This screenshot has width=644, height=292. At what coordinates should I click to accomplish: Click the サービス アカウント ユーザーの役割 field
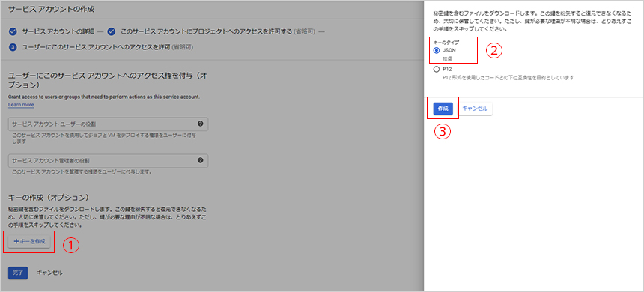coord(108,124)
